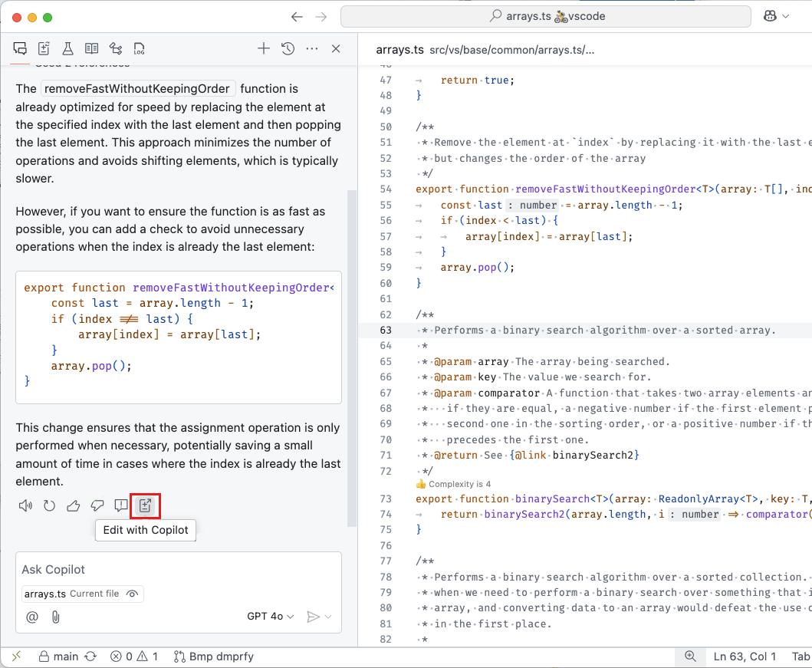Regenerate the Copilot response with refresh icon

[51, 505]
